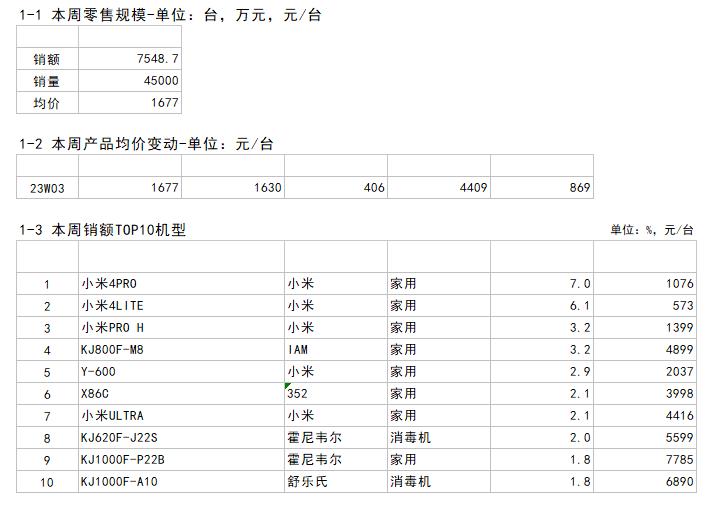Screen dimensions: 717x509
Task: Click 消毒机 type in KJ620F-J22S row
Action: (439, 437)
